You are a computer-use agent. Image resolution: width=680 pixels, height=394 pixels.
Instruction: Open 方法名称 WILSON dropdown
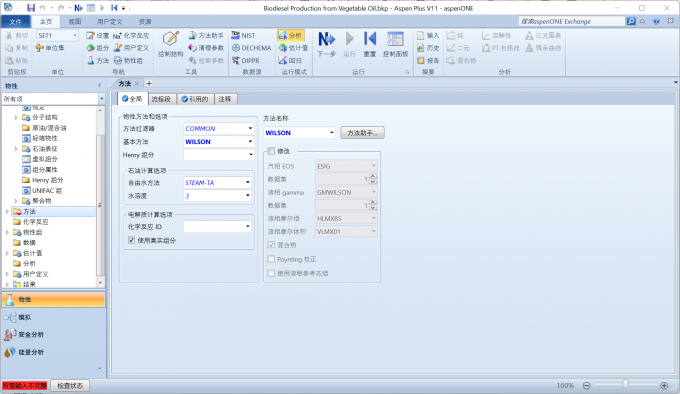click(x=332, y=133)
